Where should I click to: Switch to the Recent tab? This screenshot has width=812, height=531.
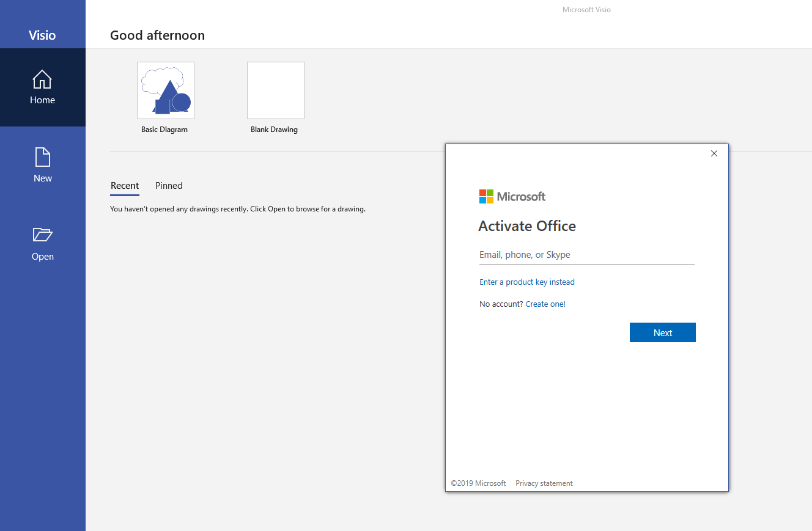click(125, 186)
